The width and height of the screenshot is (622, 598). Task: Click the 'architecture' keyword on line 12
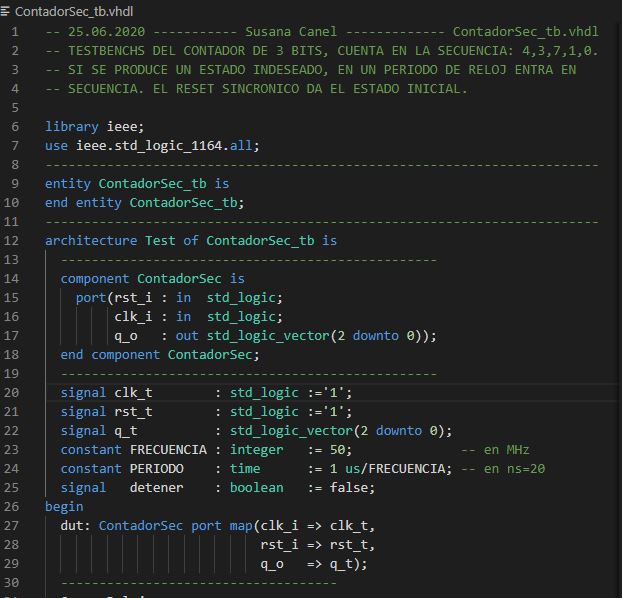click(90, 240)
